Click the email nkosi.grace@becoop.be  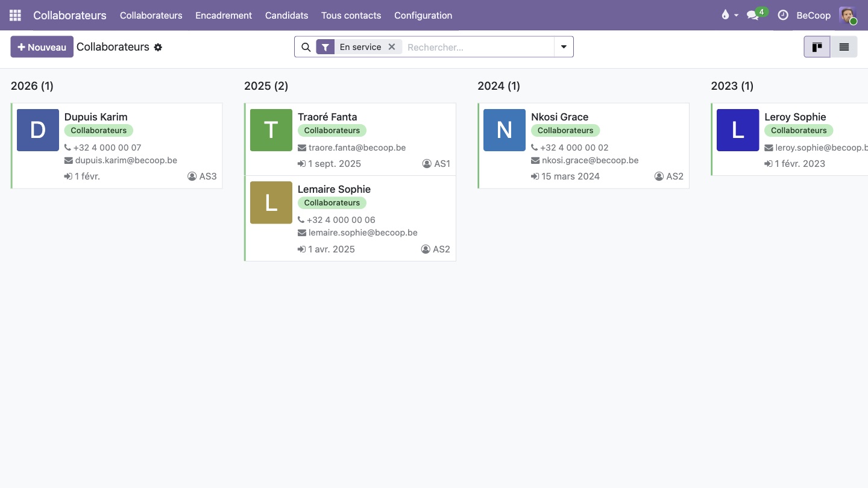(590, 160)
